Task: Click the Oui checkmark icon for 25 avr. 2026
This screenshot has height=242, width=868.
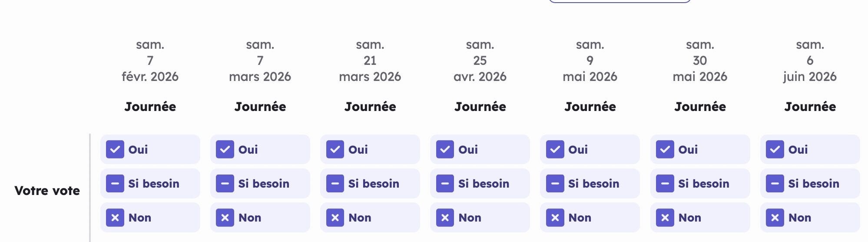Action: [445, 149]
